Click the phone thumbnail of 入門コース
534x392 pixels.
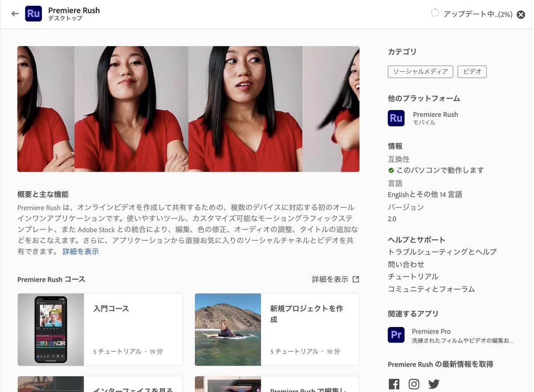[x=51, y=330]
